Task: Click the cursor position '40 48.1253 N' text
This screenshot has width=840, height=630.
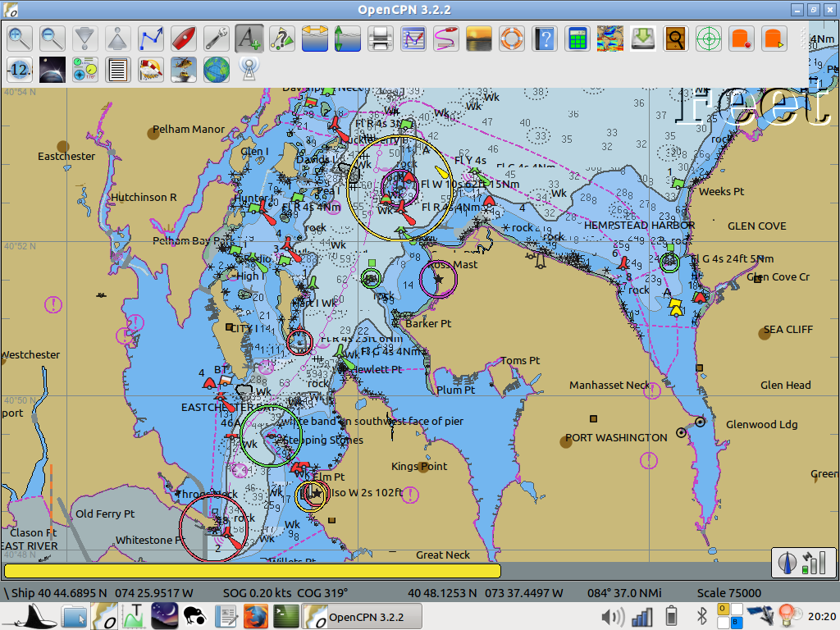Action: pyautogui.click(x=442, y=593)
